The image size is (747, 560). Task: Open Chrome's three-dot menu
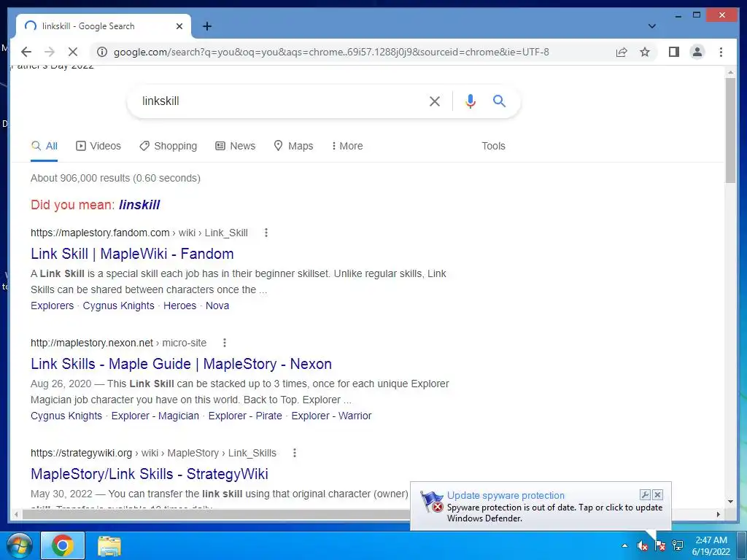pos(721,52)
